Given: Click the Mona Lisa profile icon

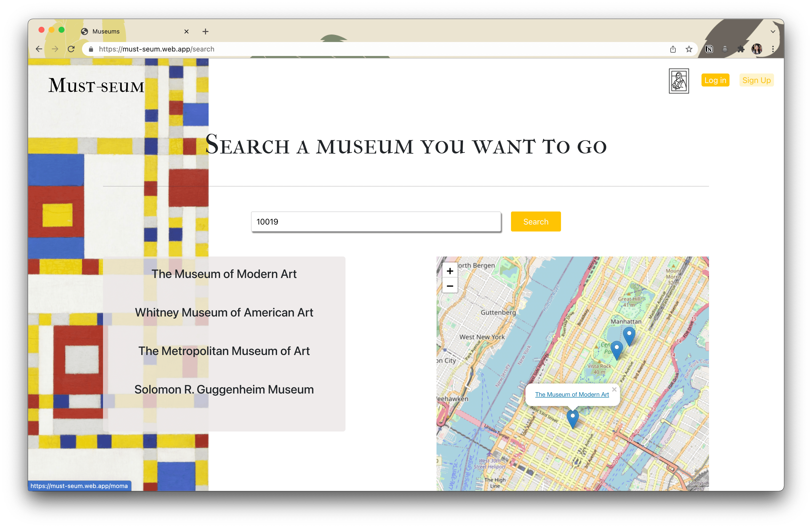Looking at the screenshot, I should tap(678, 81).
